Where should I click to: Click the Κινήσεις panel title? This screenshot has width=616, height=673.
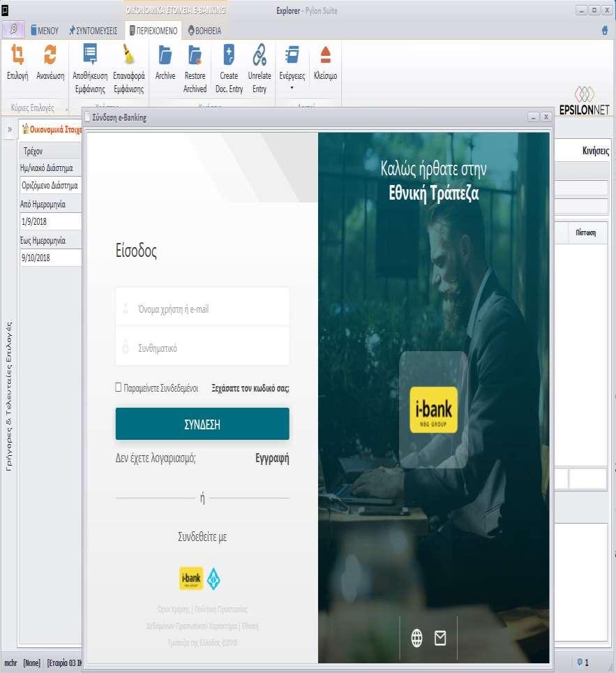595,151
